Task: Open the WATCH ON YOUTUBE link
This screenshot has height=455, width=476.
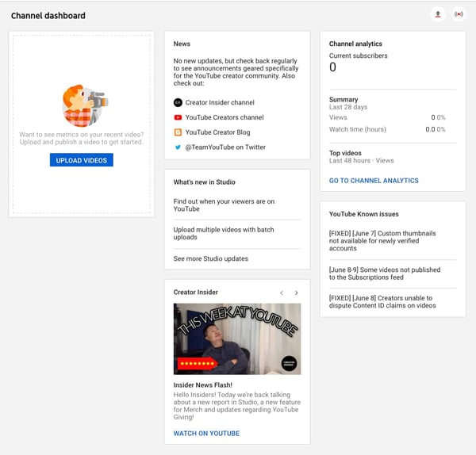Action: 206,434
